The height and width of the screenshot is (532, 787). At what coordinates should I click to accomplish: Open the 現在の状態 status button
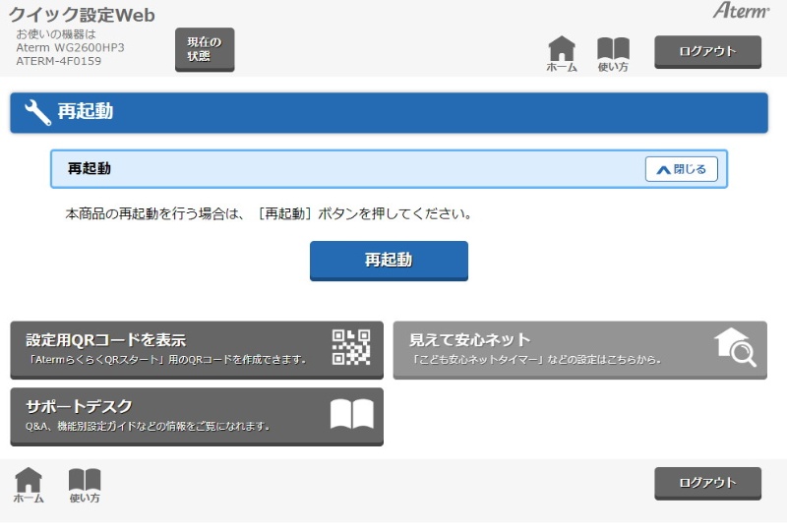click(x=205, y=49)
